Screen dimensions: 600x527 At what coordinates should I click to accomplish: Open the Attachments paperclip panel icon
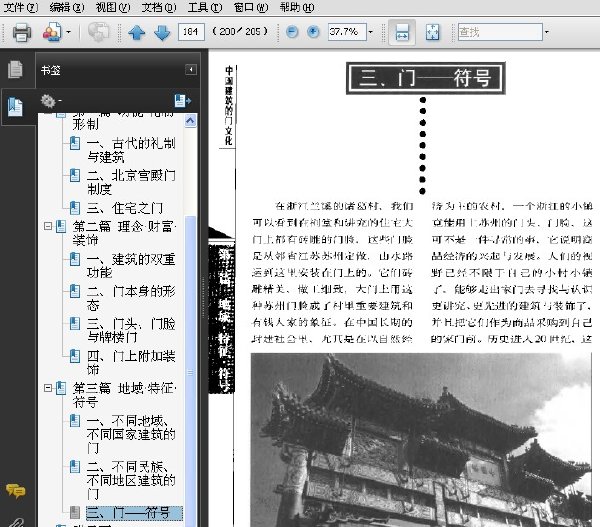click(x=15, y=522)
